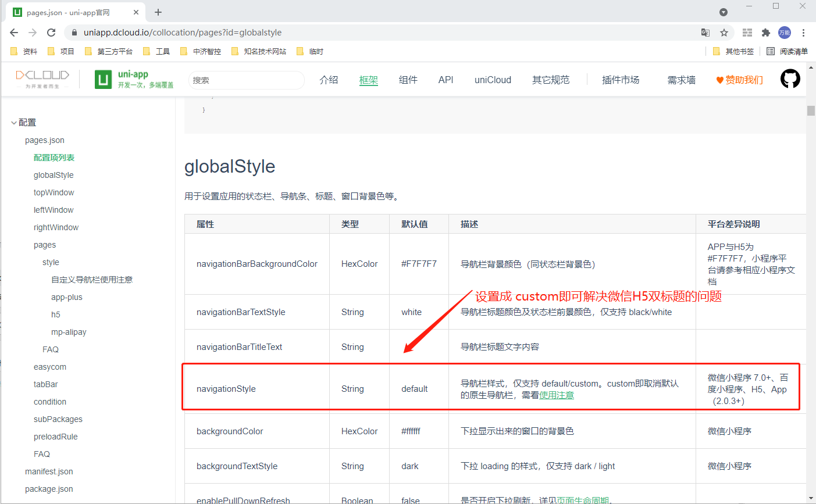
Task: Click the page scrollbar on the right
Action: click(811, 110)
